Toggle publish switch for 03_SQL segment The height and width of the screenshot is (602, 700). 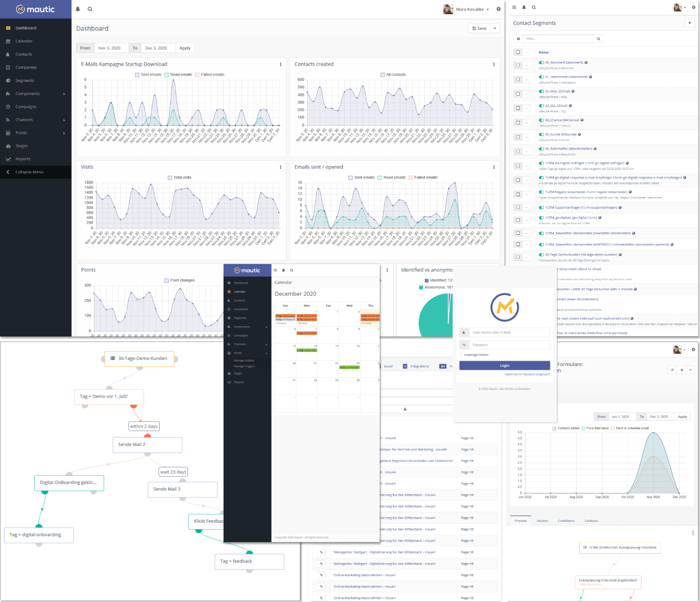tap(541, 106)
